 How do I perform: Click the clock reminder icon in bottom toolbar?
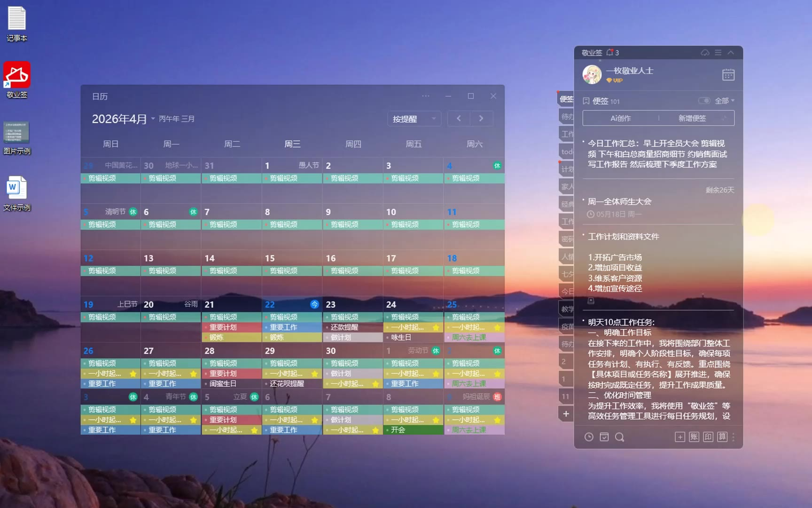click(x=589, y=437)
